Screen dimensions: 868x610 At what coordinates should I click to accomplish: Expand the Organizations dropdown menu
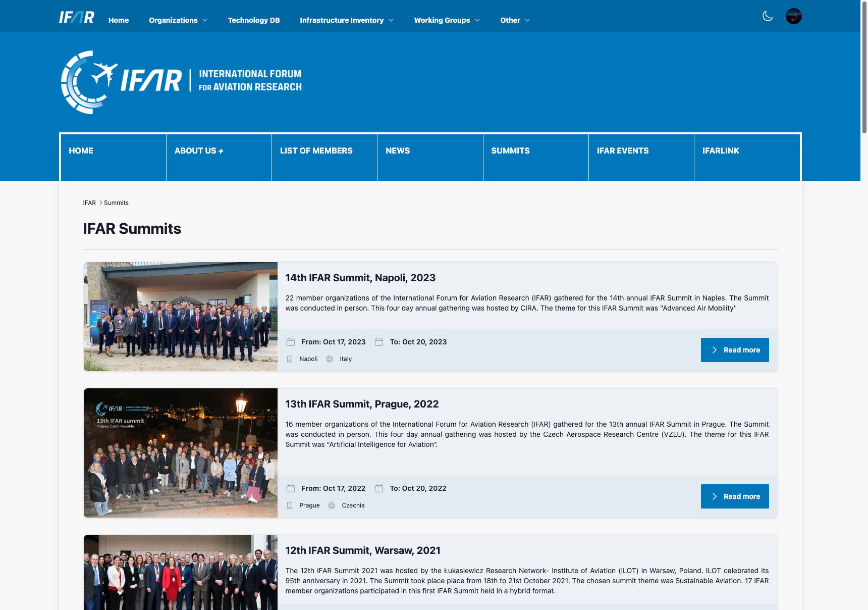click(178, 20)
